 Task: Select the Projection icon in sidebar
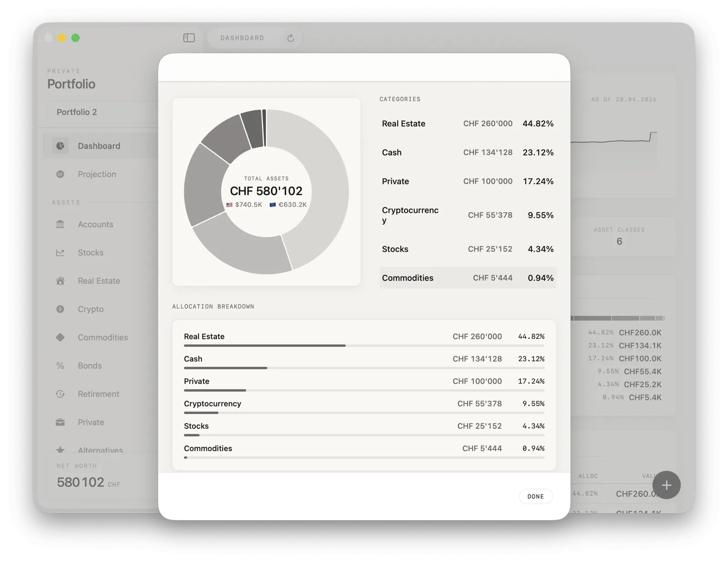[x=60, y=174]
